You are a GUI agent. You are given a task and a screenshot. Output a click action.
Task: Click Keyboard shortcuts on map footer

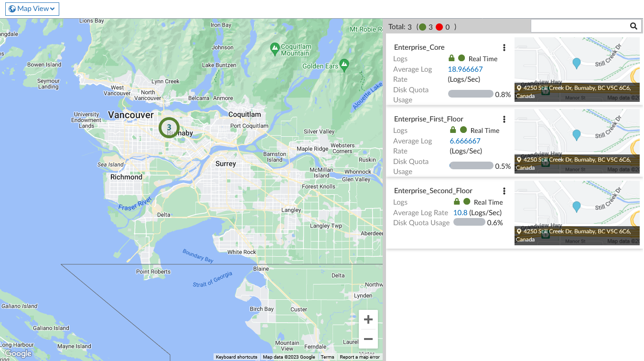pyautogui.click(x=236, y=357)
